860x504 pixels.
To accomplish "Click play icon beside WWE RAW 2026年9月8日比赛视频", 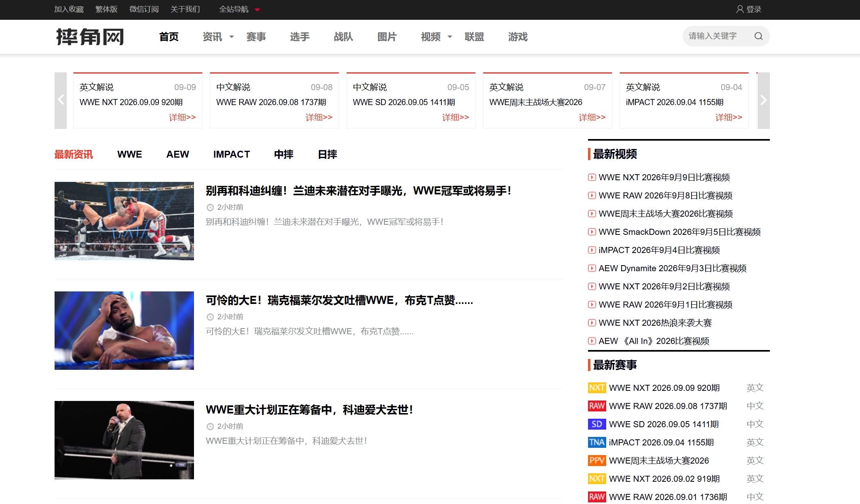I will (592, 196).
